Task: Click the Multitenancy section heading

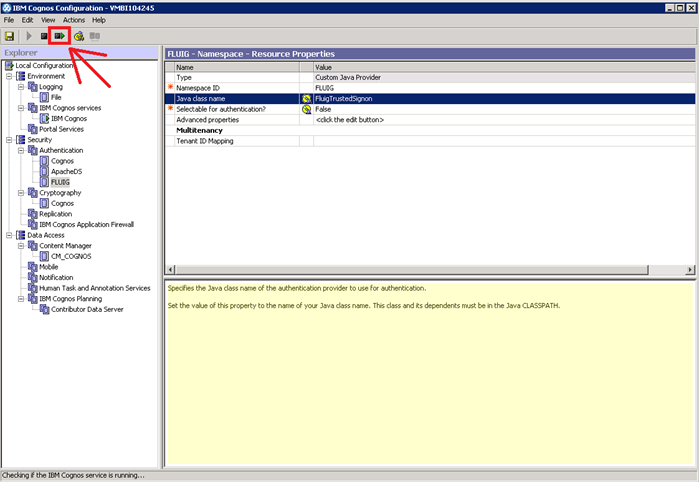Action: point(199,131)
